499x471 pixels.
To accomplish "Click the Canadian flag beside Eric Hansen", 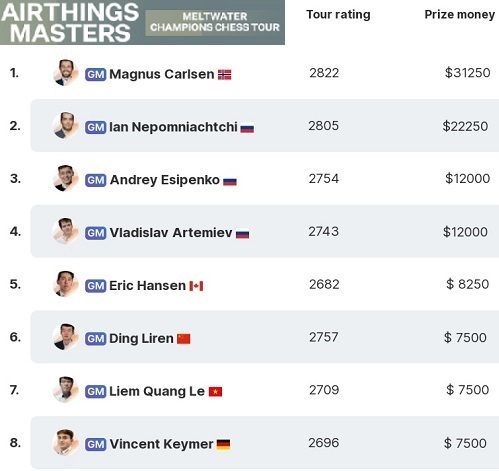I will tap(196, 286).
